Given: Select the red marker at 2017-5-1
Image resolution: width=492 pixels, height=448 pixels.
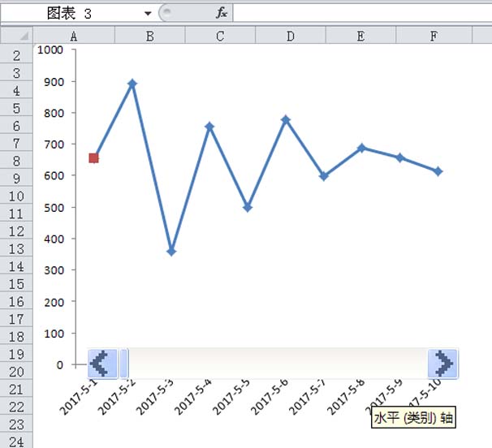Looking at the screenshot, I should 94,158.
